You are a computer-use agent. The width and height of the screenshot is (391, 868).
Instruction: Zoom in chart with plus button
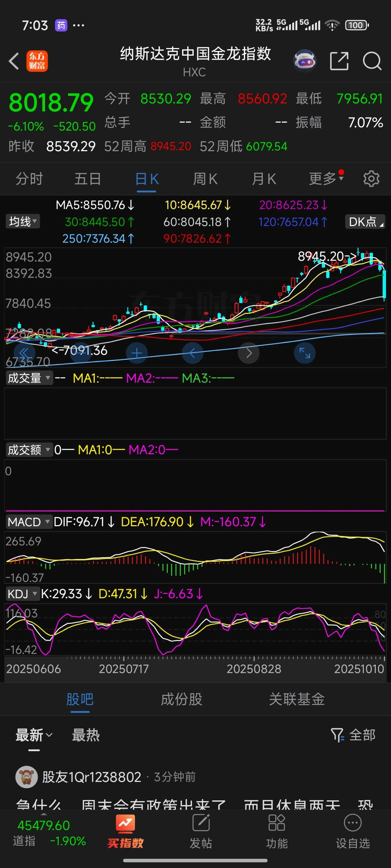(137, 353)
